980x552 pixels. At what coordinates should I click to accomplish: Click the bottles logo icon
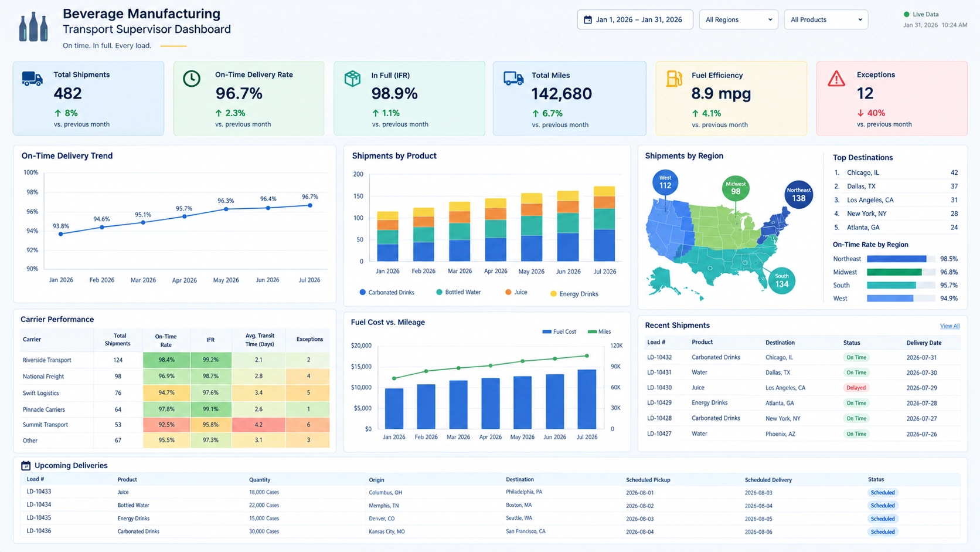click(33, 27)
